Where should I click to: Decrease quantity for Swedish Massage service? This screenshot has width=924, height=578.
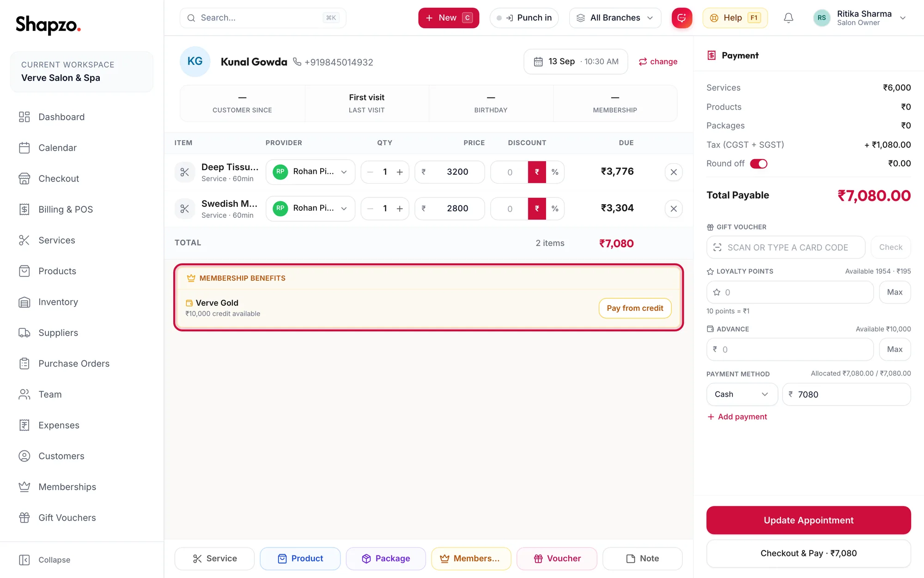pos(370,209)
